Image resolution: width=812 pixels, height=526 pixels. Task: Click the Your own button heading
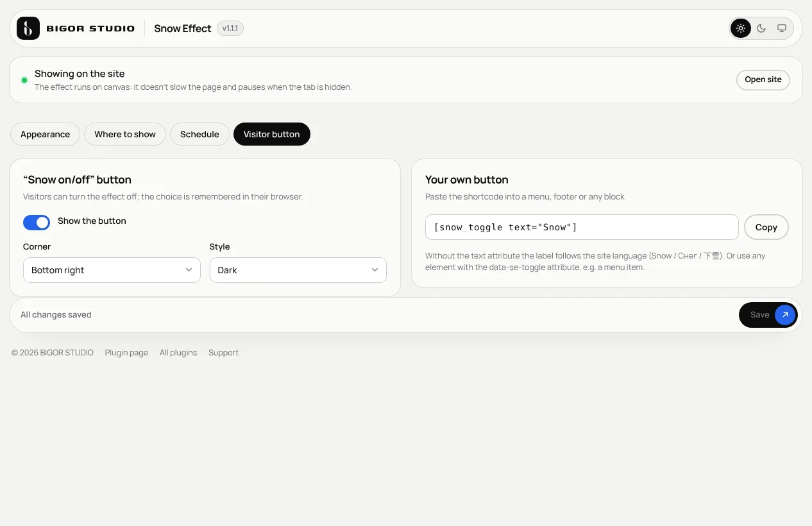pyautogui.click(x=467, y=180)
